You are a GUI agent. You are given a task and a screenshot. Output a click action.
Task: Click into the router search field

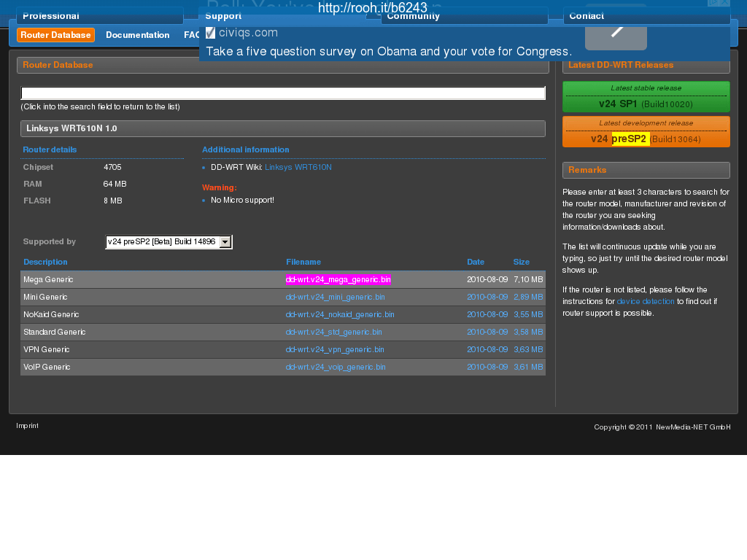[283, 93]
